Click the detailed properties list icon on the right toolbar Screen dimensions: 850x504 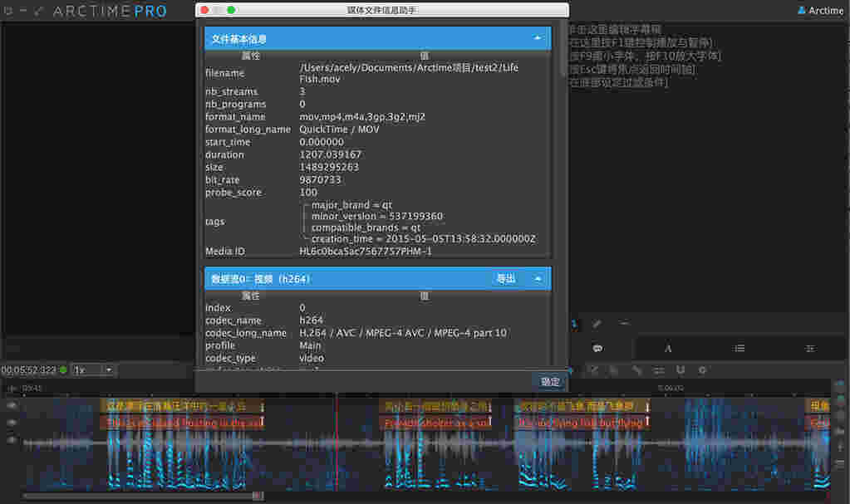(810, 348)
